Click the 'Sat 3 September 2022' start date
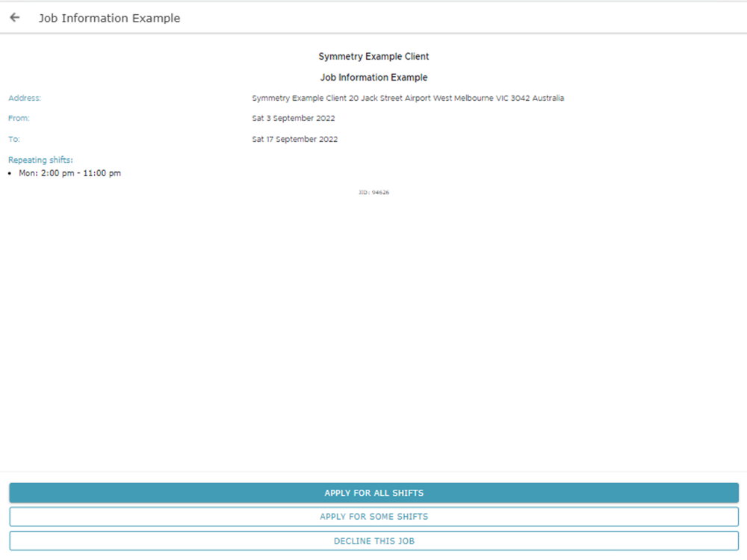The image size is (747, 560). [294, 118]
